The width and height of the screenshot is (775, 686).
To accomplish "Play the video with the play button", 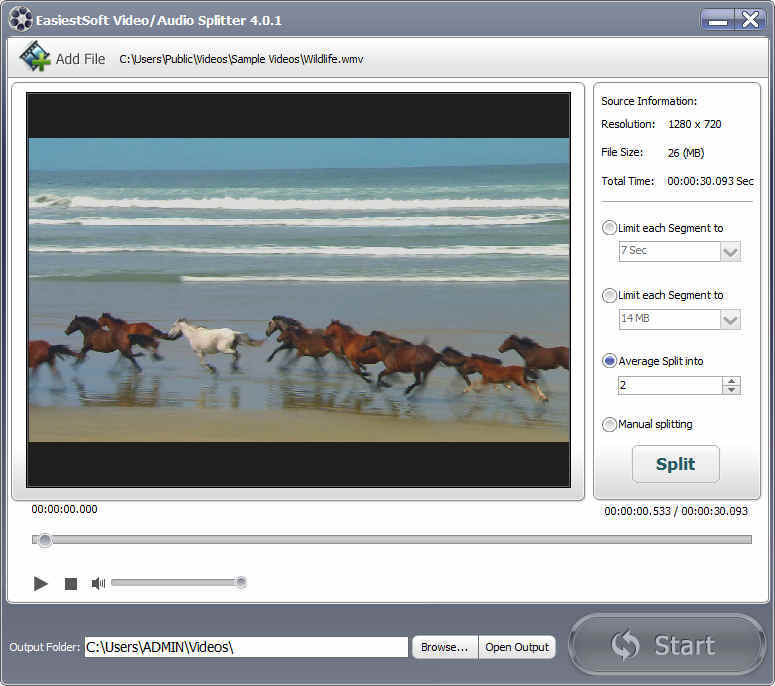I will coord(41,584).
